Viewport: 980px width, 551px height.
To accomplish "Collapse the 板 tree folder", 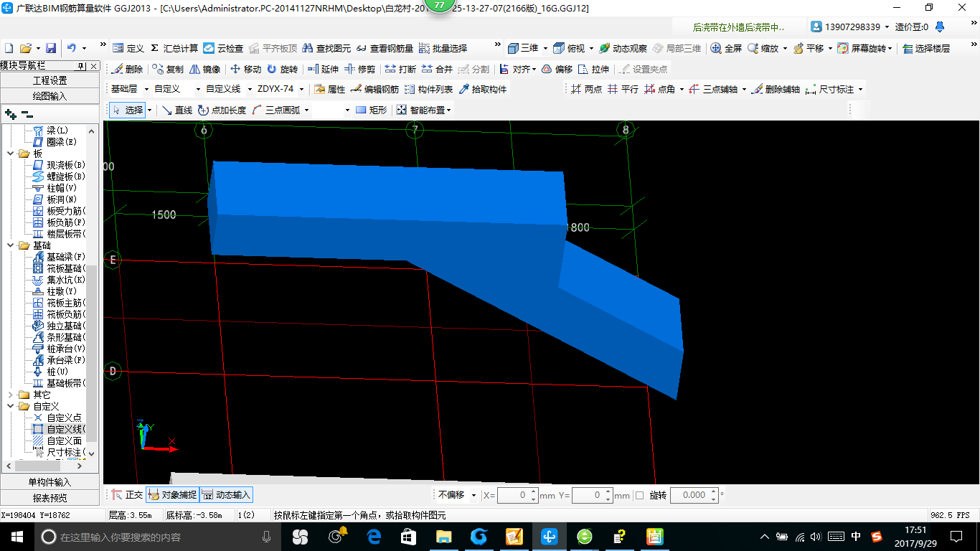I will click(10, 154).
